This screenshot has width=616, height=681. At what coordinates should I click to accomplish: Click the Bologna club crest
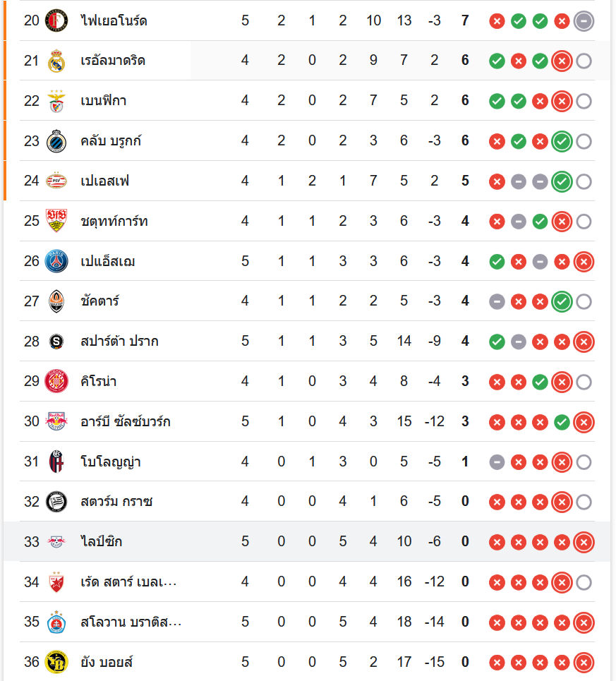[x=56, y=462]
